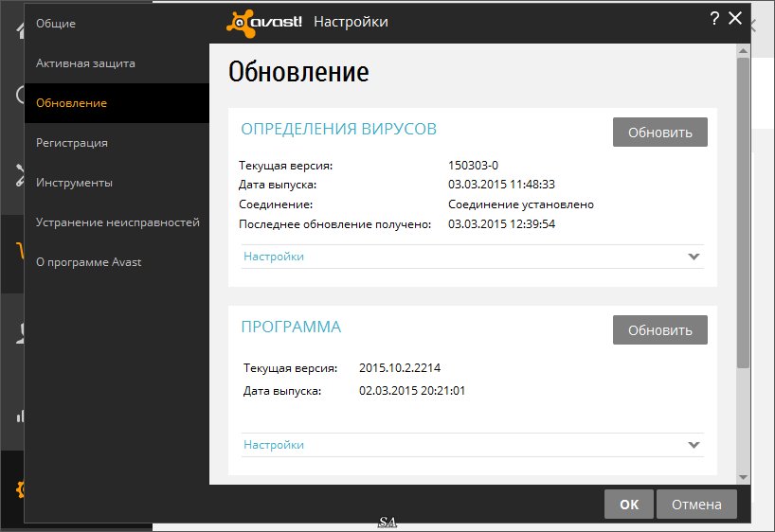Close the settings dialog with X
Screen dimensions: 775x532
click(735, 18)
